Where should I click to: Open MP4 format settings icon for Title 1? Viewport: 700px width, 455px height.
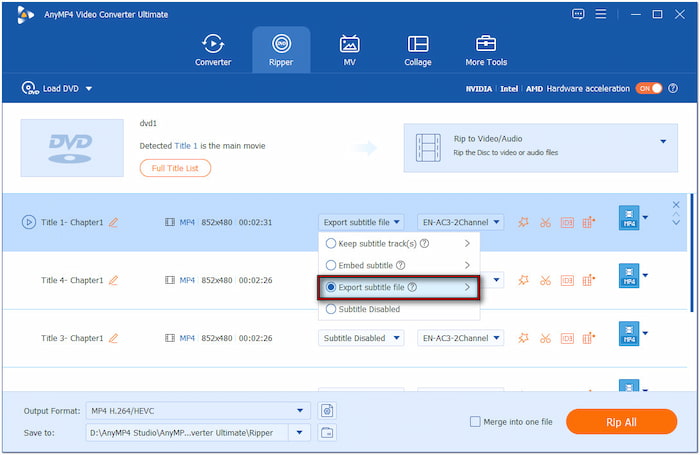pos(629,218)
